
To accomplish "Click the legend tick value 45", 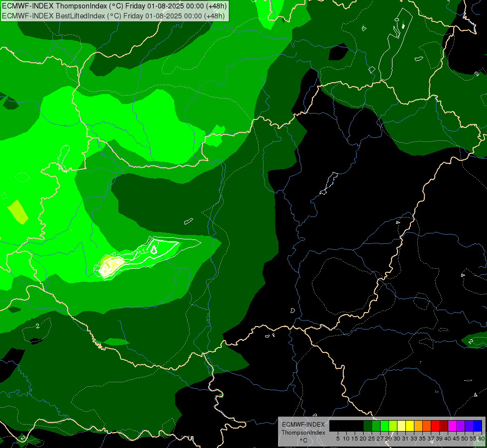I will [457, 439].
